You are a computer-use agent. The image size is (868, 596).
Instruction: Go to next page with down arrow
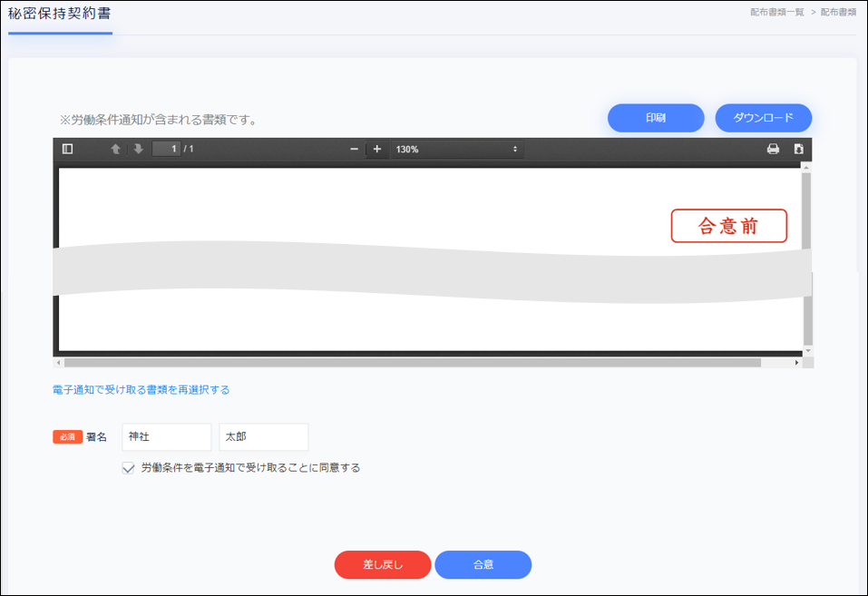[139, 149]
